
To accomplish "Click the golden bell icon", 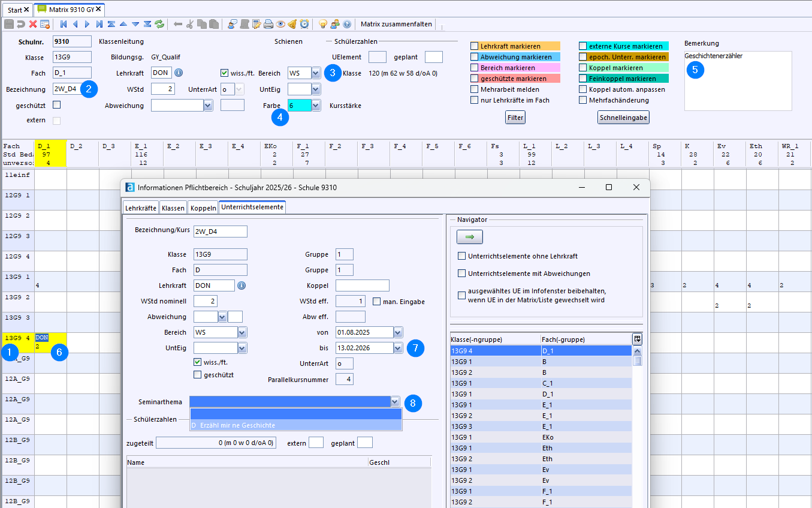I will (x=292, y=24).
